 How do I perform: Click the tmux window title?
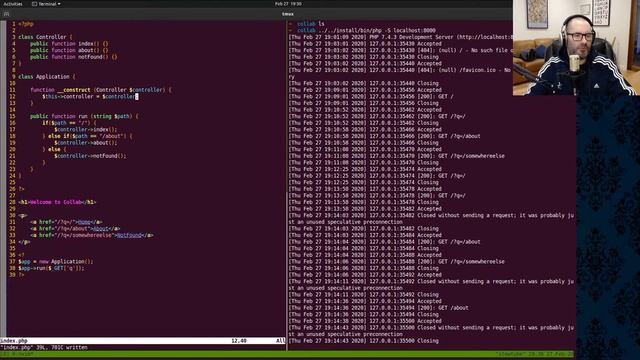tap(288, 14)
